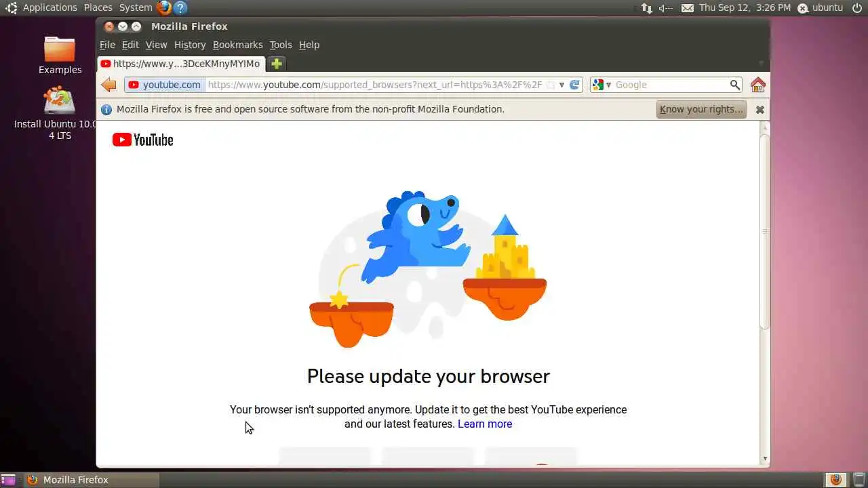Open the System panel menu

point(136,7)
